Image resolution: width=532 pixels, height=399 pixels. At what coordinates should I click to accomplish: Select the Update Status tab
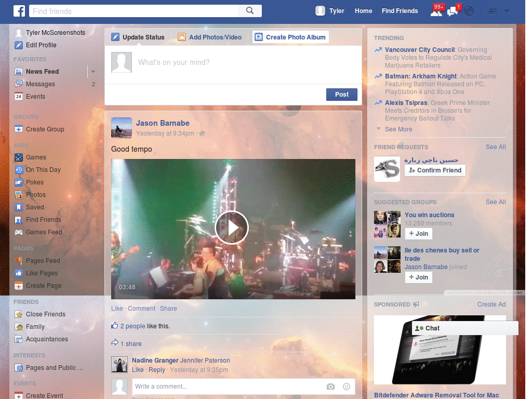pyautogui.click(x=138, y=37)
